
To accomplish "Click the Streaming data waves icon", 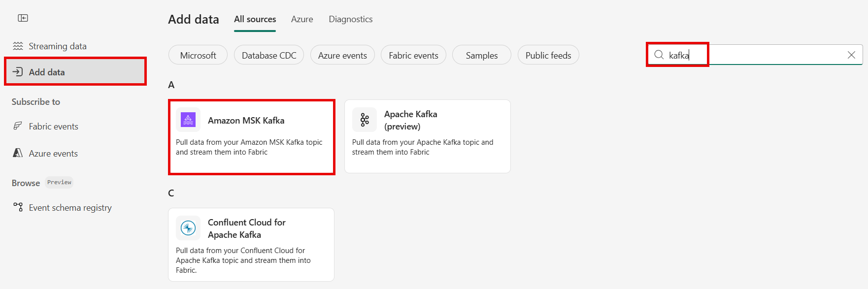I will [18, 46].
